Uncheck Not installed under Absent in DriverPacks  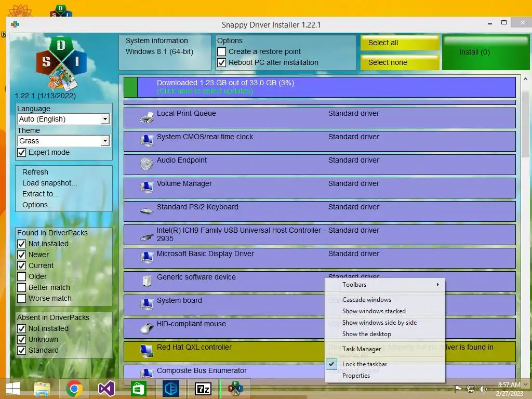(22, 328)
